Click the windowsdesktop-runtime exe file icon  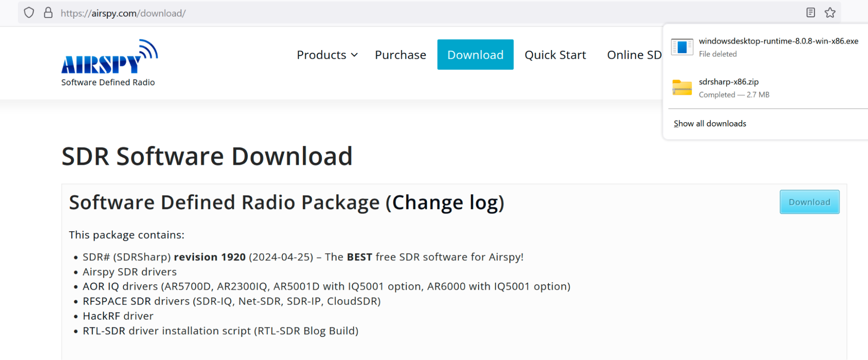[x=682, y=47]
